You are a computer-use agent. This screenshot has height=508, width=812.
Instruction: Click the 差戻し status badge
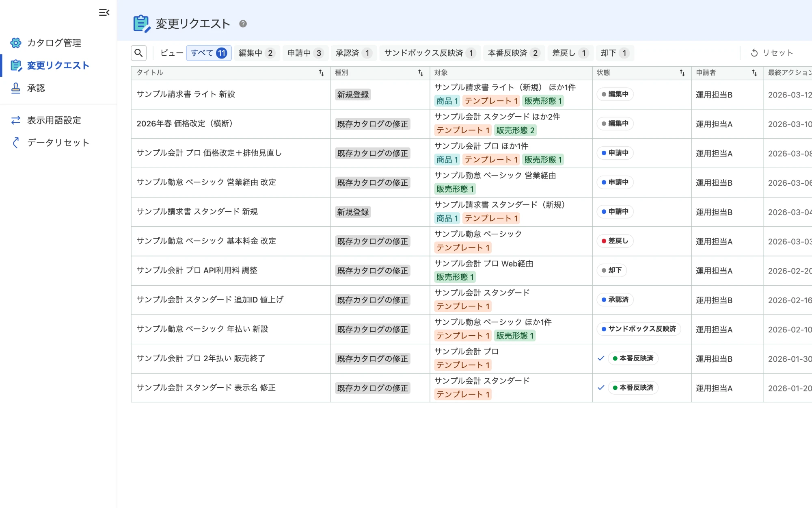point(615,241)
